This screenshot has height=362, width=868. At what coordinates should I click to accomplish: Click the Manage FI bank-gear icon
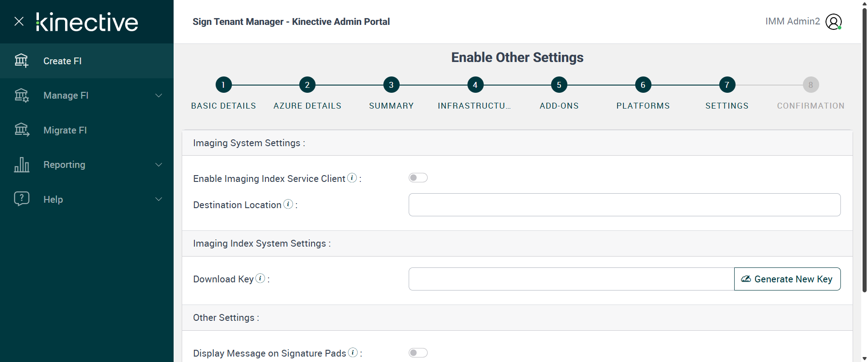click(x=21, y=95)
